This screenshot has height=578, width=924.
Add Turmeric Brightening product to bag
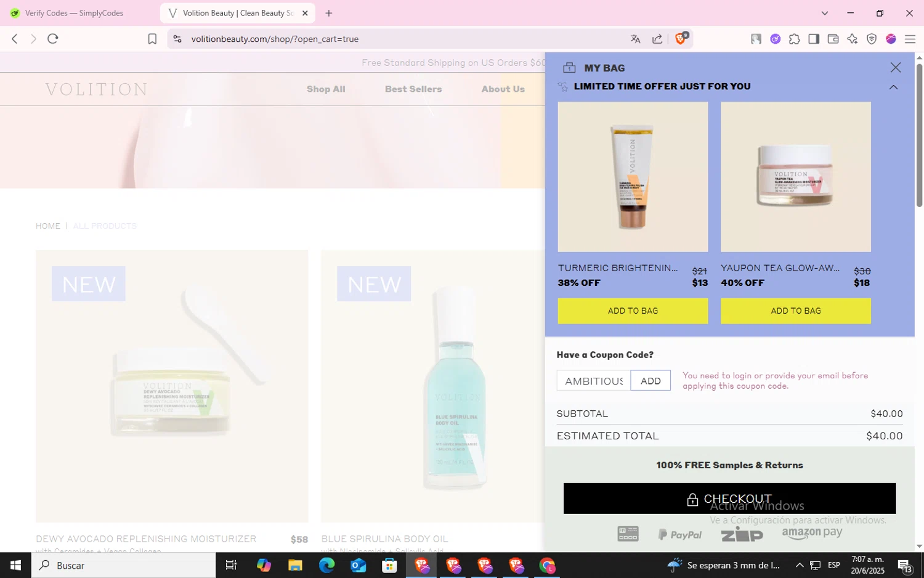pyautogui.click(x=633, y=311)
